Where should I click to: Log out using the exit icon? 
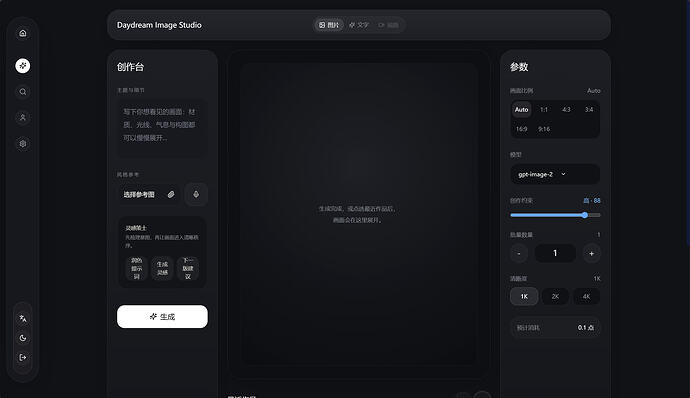click(x=23, y=357)
